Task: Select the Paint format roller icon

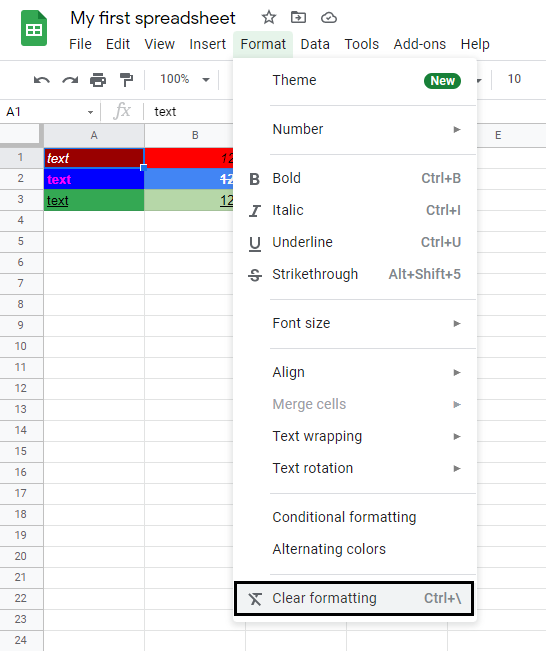Action: click(x=126, y=80)
